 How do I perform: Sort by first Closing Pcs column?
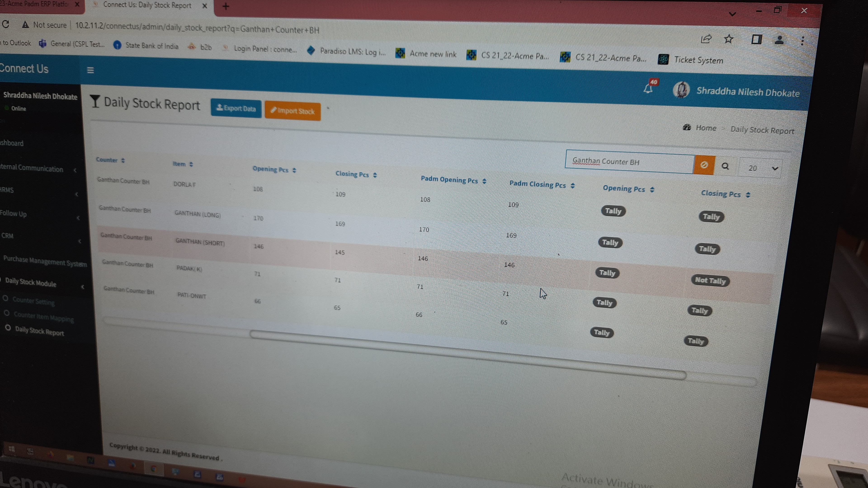tap(375, 175)
